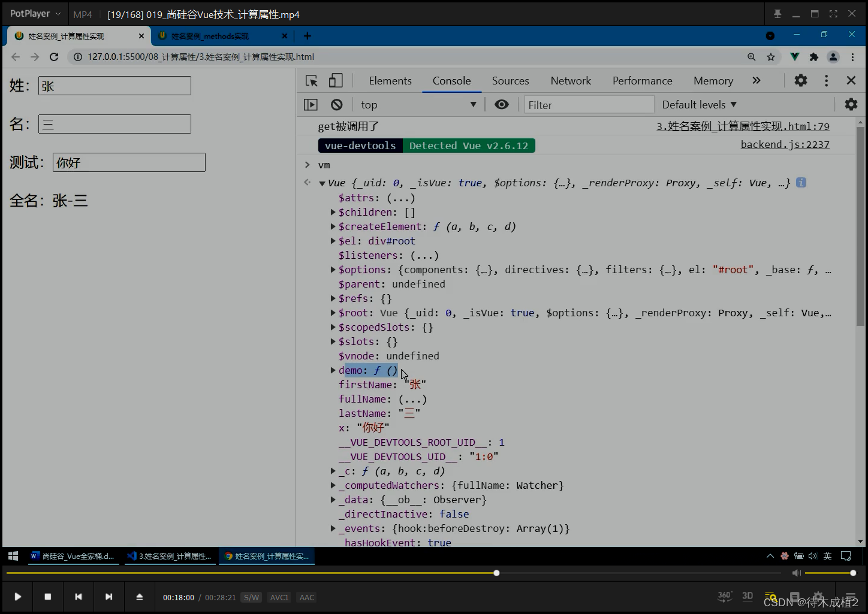Expand the demo function entry
The image size is (868, 614).
333,370
